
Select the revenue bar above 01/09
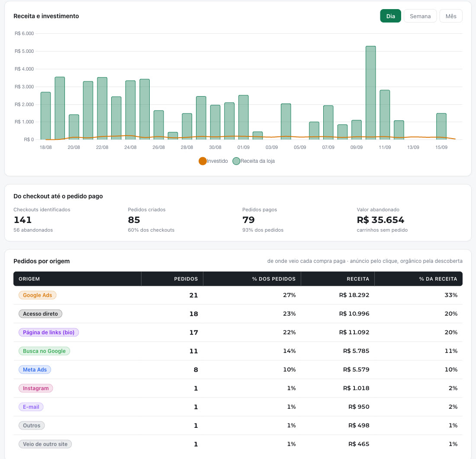click(244, 117)
